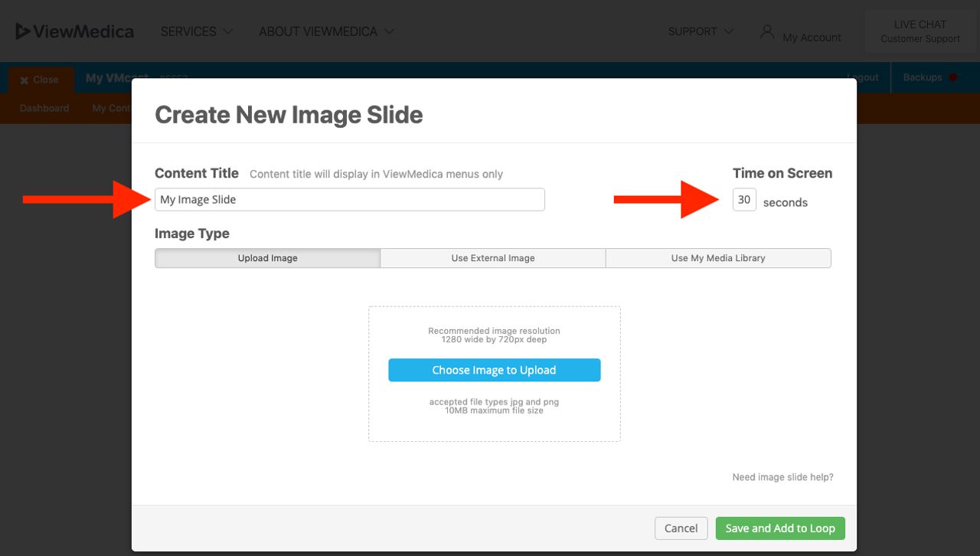Open My Account using the person icon
Screen dimensions: 980x556
766,32
